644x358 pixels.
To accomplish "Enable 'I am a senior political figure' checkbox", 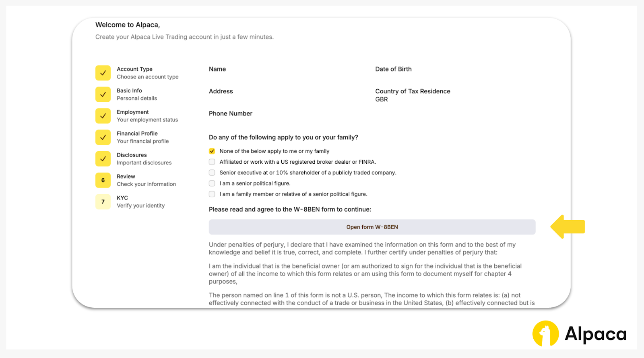I will (x=212, y=183).
